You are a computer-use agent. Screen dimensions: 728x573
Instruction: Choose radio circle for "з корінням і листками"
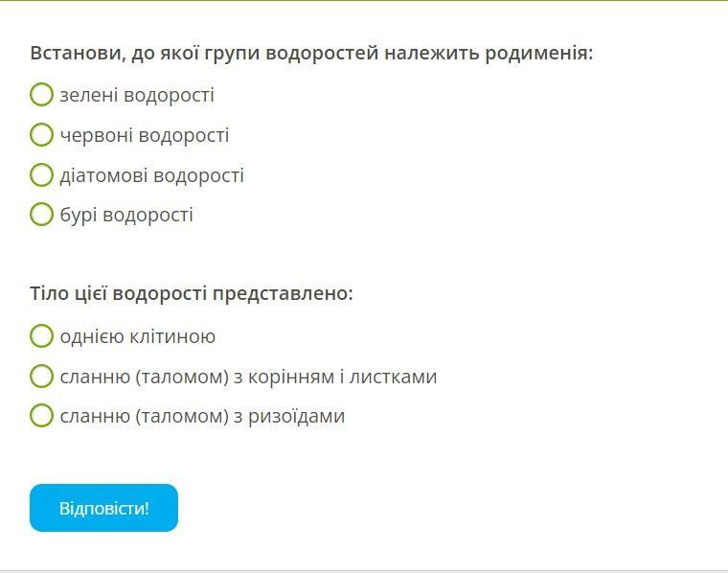pos(41,376)
